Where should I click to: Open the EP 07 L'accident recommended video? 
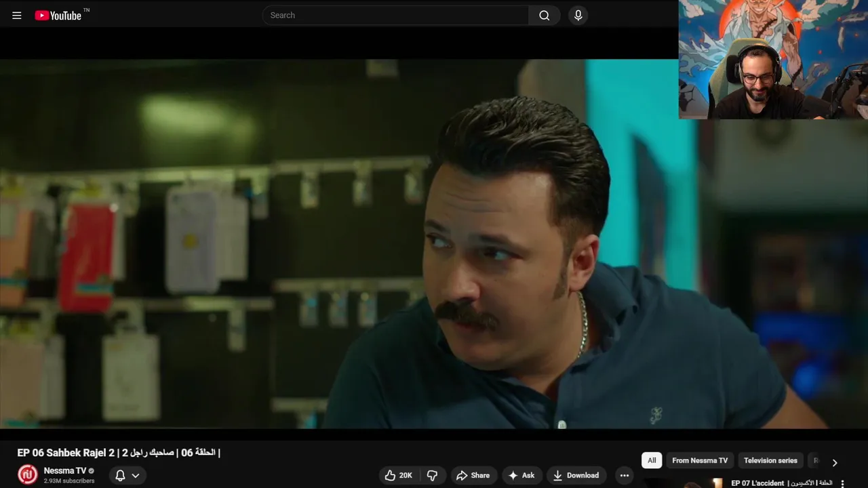pos(781,483)
